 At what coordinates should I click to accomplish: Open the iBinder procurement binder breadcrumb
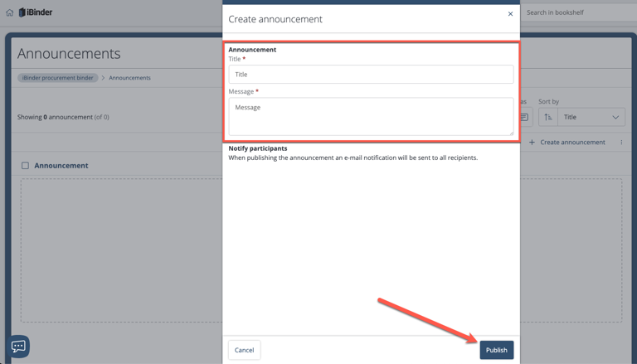[58, 78]
